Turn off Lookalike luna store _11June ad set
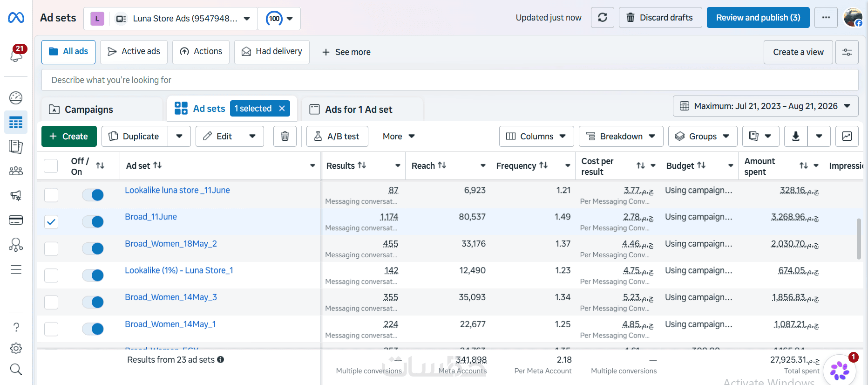This screenshot has height=385, width=868. [x=93, y=195]
